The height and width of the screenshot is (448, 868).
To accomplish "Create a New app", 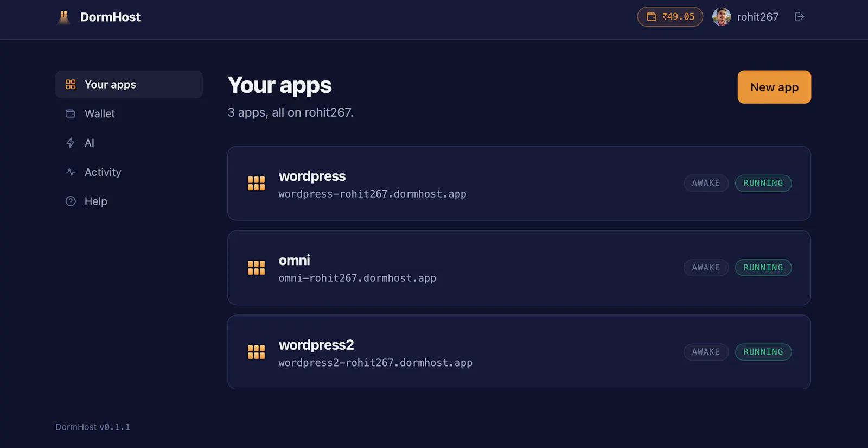I will click(x=774, y=87).
